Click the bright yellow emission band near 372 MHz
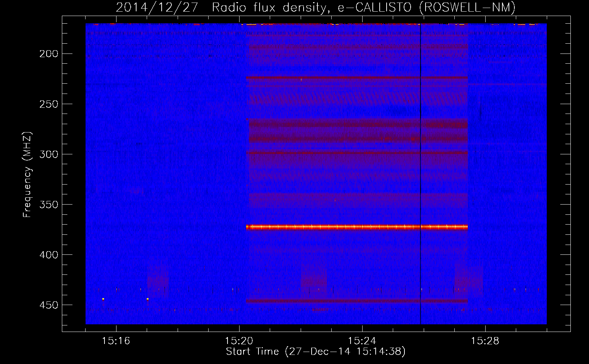This screenshot has width=589, height=364. pyautogui.click(x=357, y=227)
